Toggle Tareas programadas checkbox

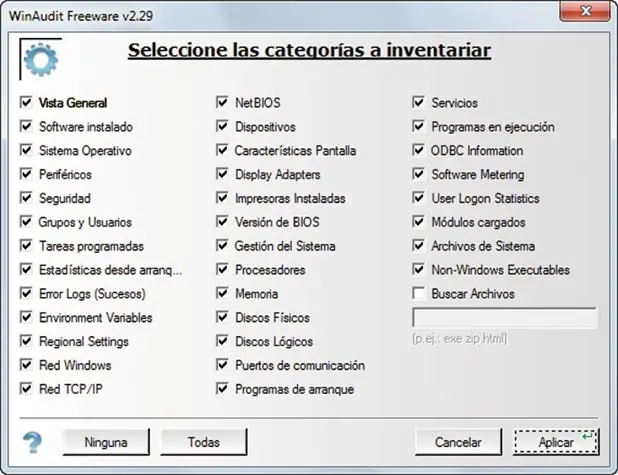click(x=26, y=246)
